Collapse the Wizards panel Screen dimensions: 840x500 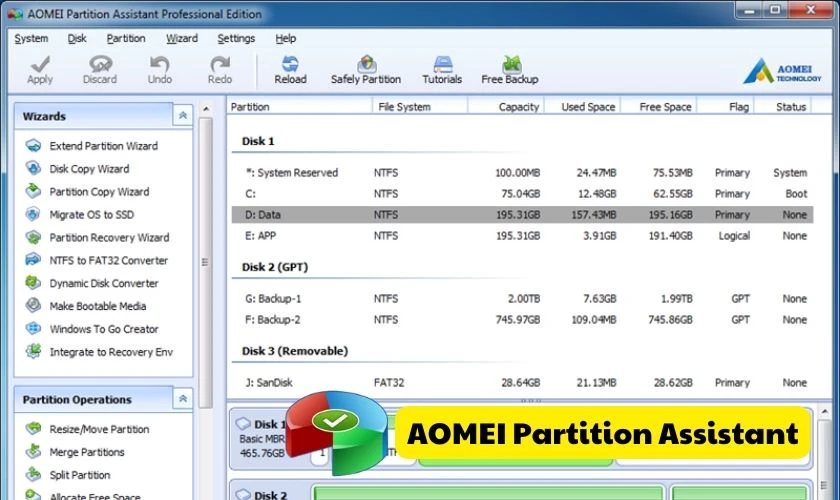(183, 115)
